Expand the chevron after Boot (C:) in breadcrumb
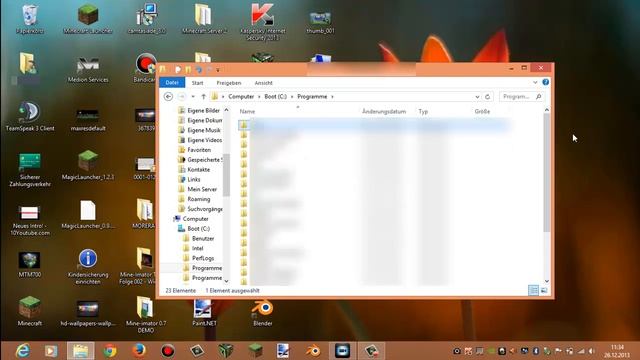Image resolution: width=640 pixels, height=360 pixels. (292, 97)
